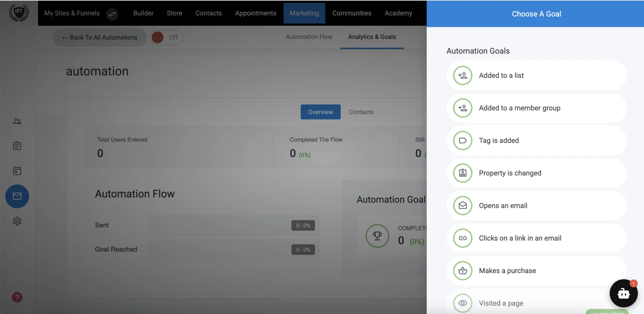This screenshot has height=314, width=644.
Task: Open the Academy menu
Action: (x=398, y=13)
